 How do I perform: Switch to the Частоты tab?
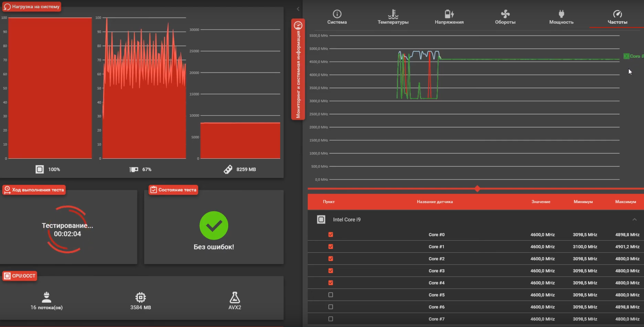coord(617,17)
